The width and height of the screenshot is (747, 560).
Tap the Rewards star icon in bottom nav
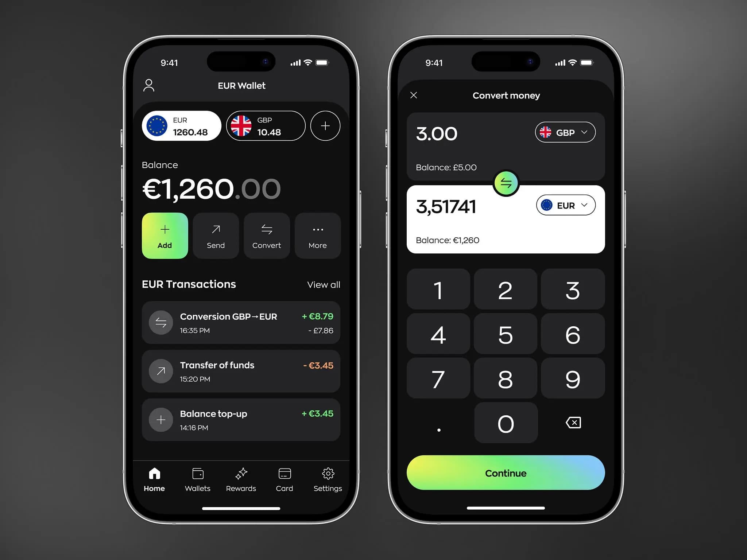tap(242, 476)
